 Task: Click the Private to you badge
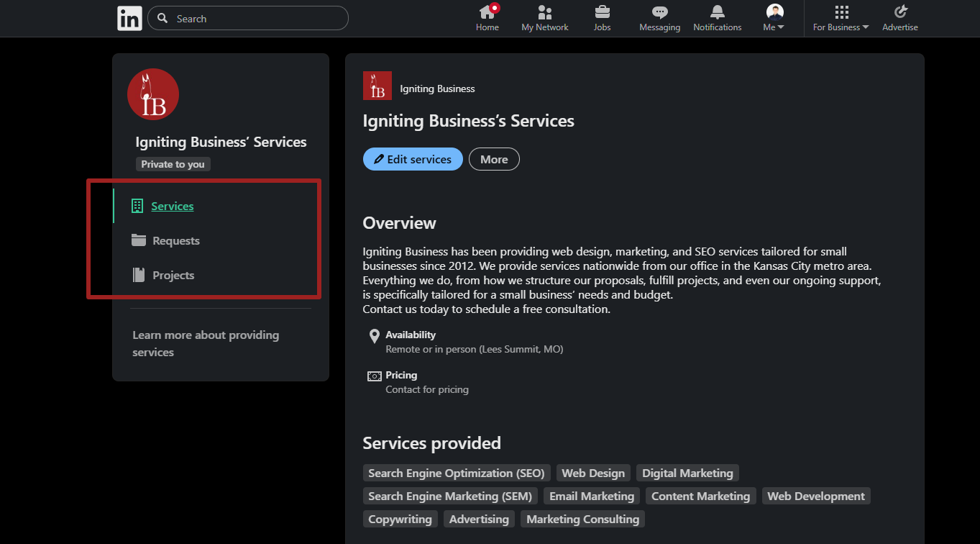[173, 164]
